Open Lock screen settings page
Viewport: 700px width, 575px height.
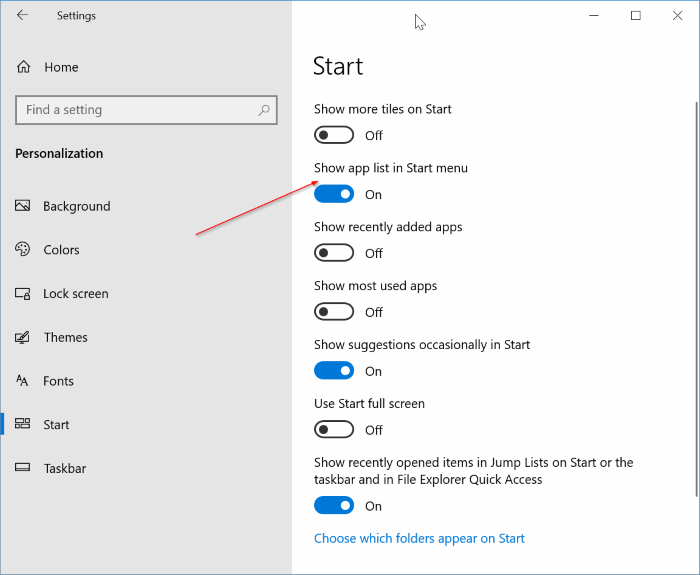76,294
